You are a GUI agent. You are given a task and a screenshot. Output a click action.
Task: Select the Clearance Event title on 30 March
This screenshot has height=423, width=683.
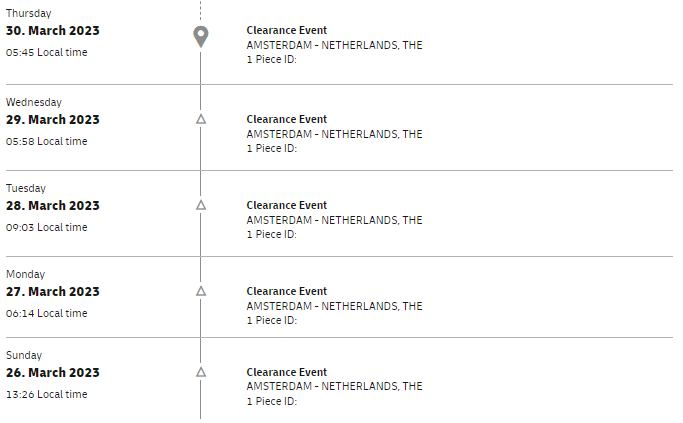tap(286, 30)
